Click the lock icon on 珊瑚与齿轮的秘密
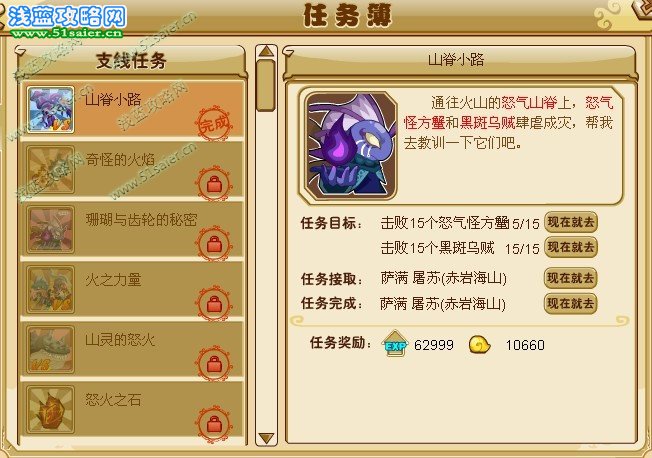 click(214, 244)
